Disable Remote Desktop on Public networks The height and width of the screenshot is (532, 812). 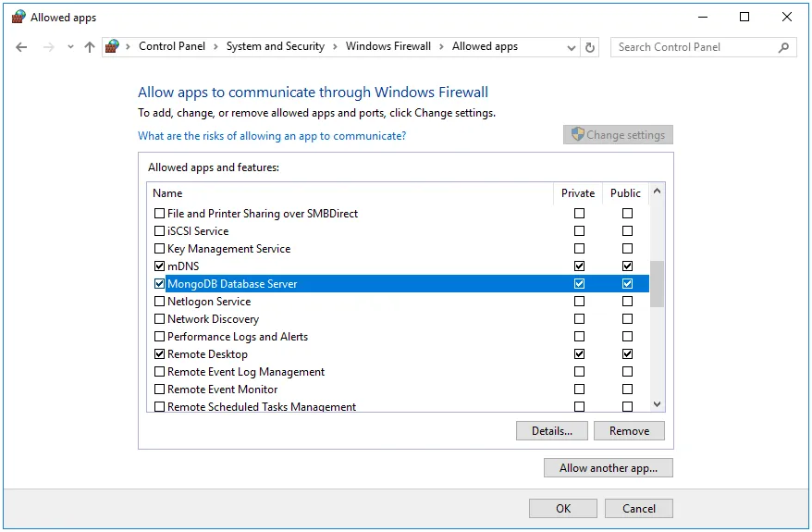point(627,354)
